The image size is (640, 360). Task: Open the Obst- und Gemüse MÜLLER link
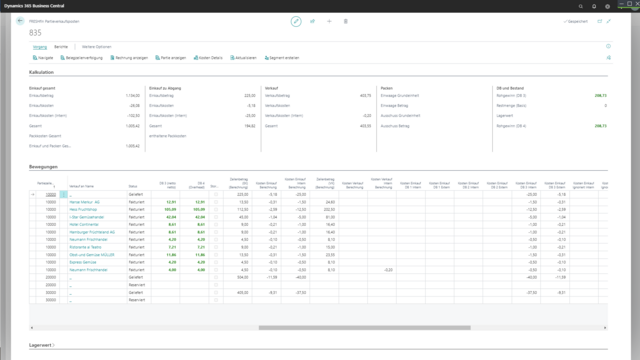tap(92, 255)
